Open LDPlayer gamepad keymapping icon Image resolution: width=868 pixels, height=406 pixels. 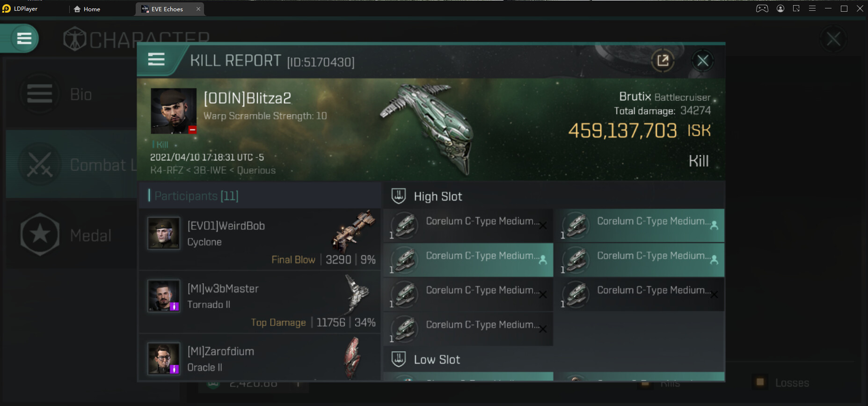coord(762,8)
